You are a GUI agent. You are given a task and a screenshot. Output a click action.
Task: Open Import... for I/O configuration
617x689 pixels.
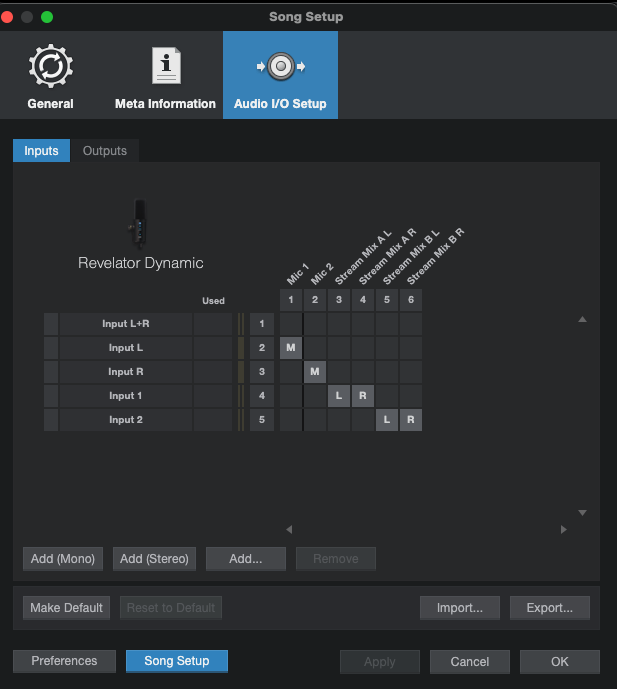pyautogui.click(x=460, y=608)
